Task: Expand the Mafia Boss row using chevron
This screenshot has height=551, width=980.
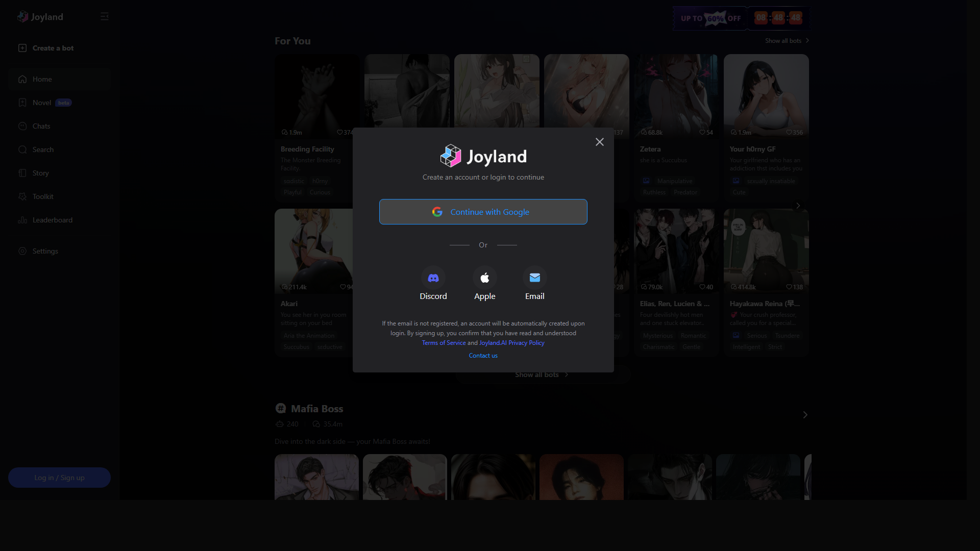Action: 805,415
